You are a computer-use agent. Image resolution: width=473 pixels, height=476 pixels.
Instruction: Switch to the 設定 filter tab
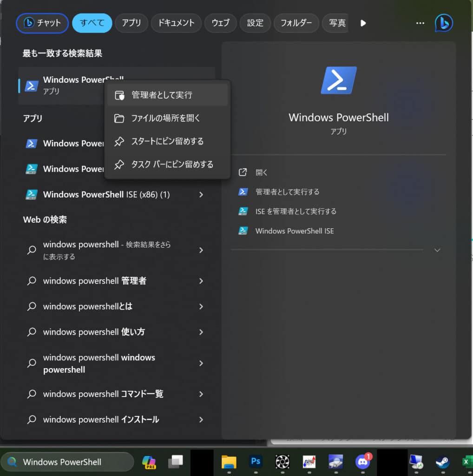coord(255,23)
